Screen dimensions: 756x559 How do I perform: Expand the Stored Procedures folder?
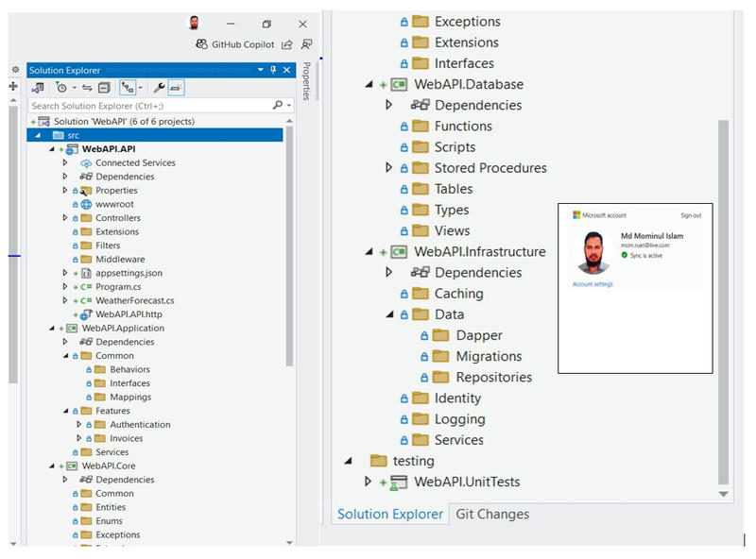click(x=388, y=168)
